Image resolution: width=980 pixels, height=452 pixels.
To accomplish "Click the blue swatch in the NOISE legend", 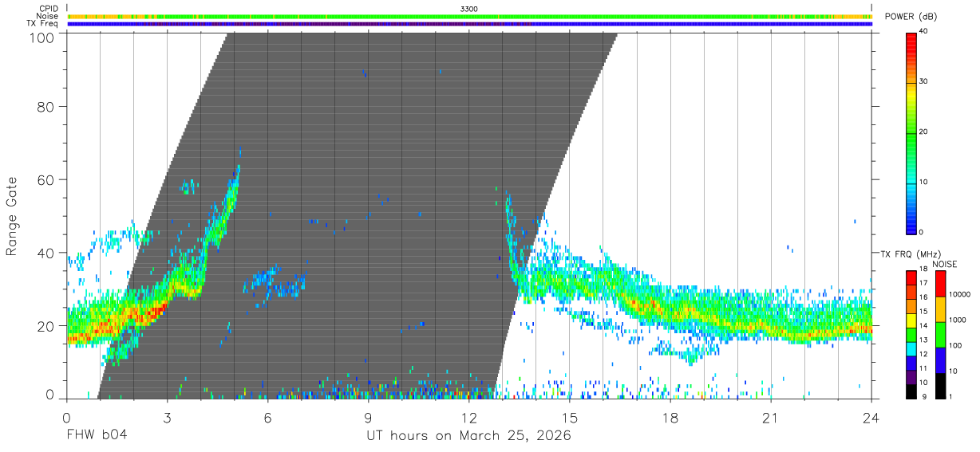I will [x=939, y=360].
